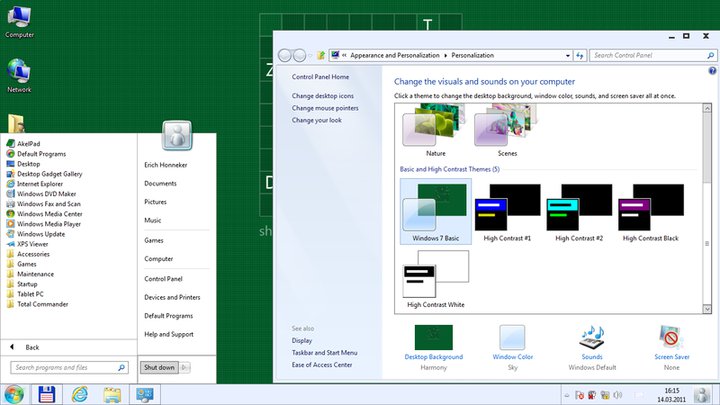
Task: Open Control Panel from Start menu
Action: click(x=163, y=279)
